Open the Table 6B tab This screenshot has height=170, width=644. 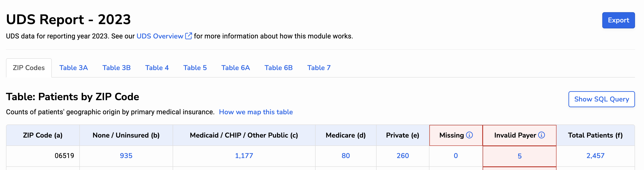click(279, 68)
